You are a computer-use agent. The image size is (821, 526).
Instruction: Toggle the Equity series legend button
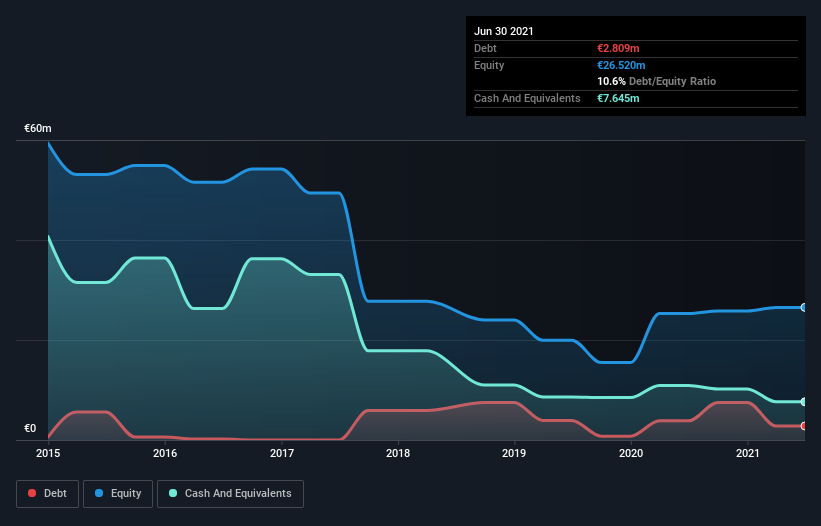coord(118,494)
